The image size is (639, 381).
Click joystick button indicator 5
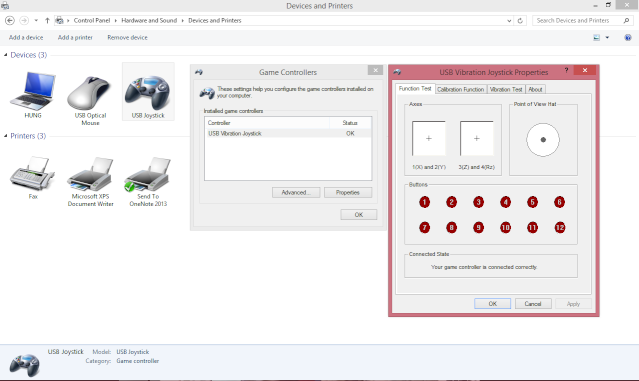pyautogui.click(x=532, y=202)
